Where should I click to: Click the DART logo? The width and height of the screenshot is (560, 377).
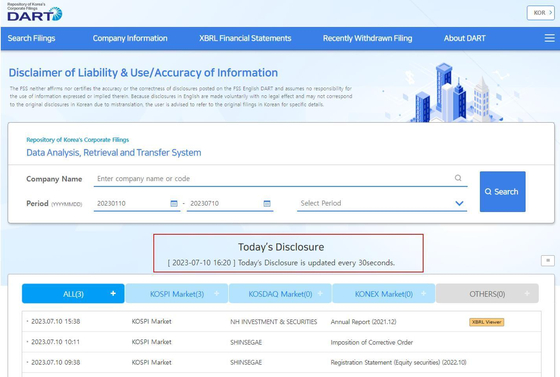(x=35, y=12)
